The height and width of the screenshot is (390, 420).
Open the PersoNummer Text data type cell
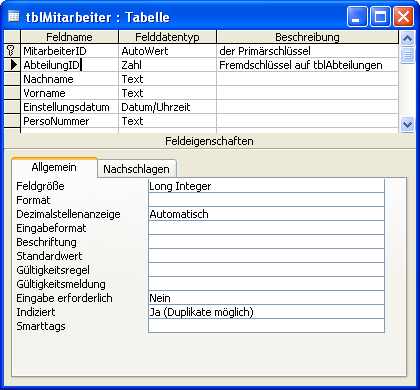(x=167, y=121)
